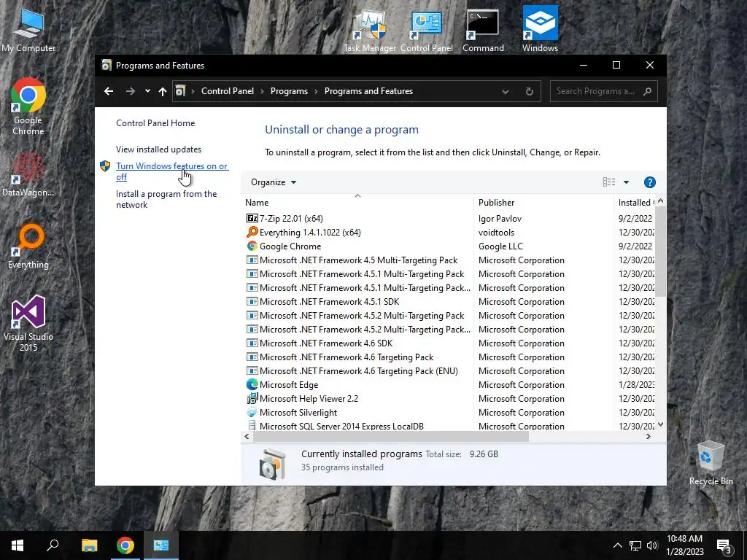747x560 pixels.
Task: Click the vertical scrollbar down arrow
Action: pyautogui.click(x=660, y=425)
